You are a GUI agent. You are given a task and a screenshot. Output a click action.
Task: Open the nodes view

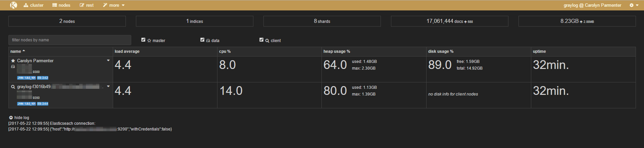61,5
